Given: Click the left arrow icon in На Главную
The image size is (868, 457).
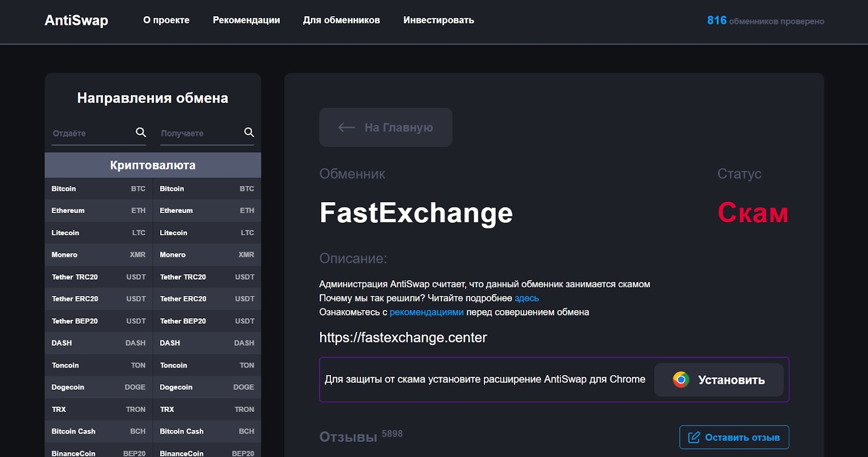Looking at the screenshot, I should click(346, 127).
